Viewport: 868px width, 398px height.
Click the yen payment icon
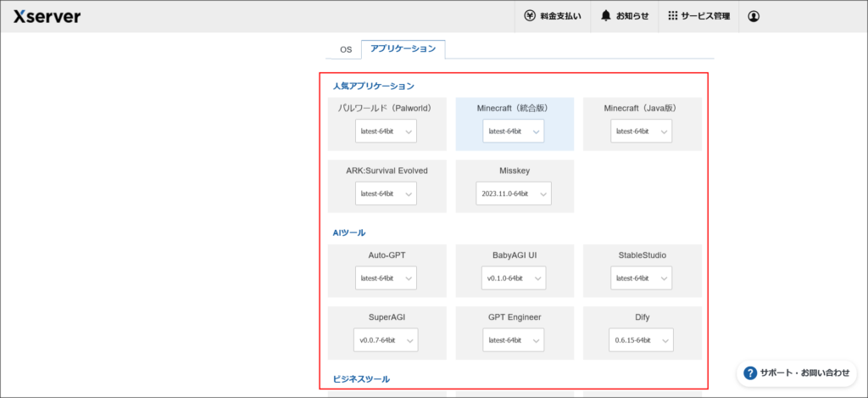coord(529,16)
